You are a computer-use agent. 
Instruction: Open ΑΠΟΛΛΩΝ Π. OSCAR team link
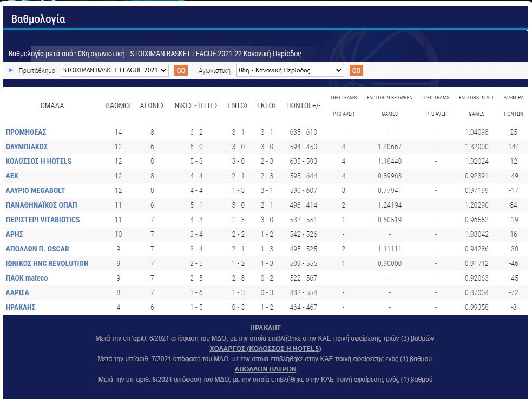coord(37,249)
